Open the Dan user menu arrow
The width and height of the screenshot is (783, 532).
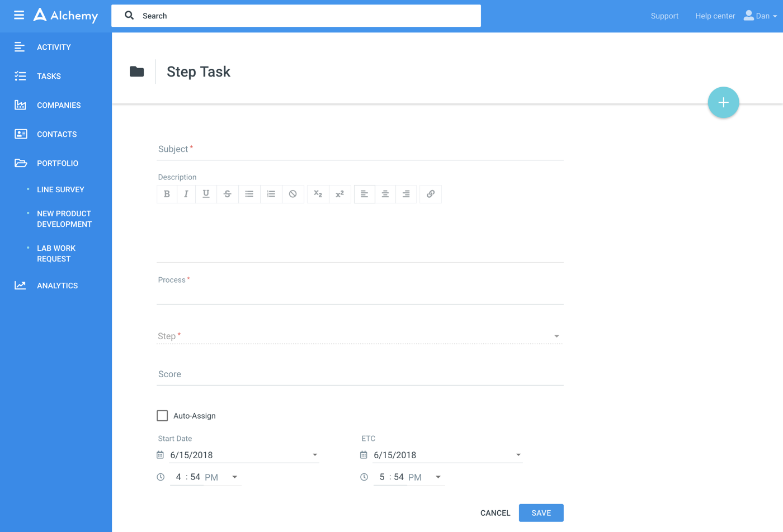tap(775, 16)
